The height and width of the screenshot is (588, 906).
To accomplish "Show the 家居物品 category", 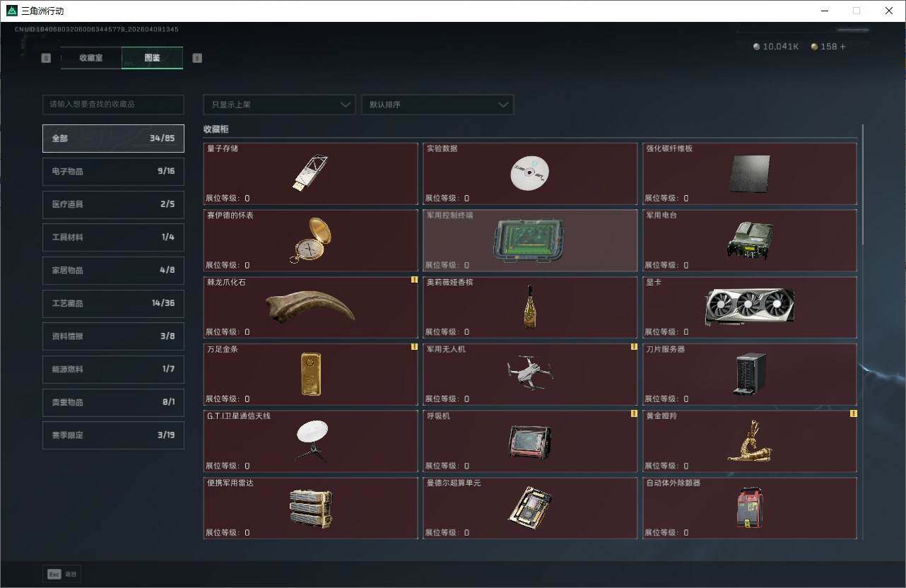I will 113,271.
